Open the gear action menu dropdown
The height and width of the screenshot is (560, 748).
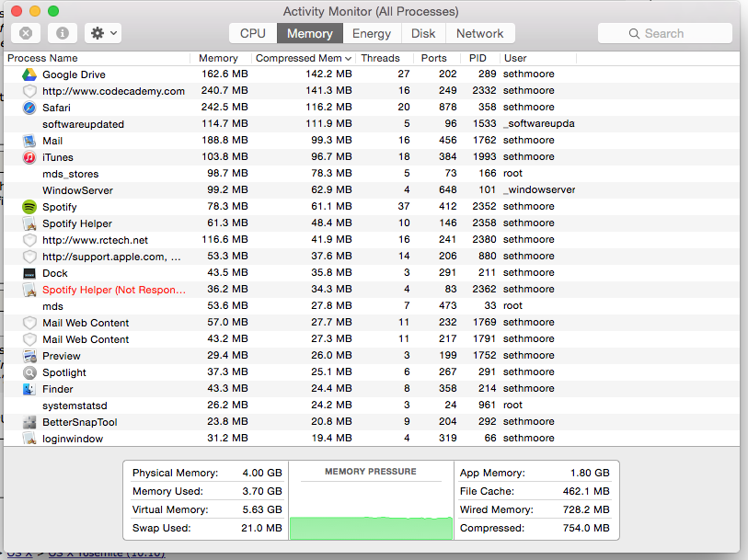click(103, 33)
